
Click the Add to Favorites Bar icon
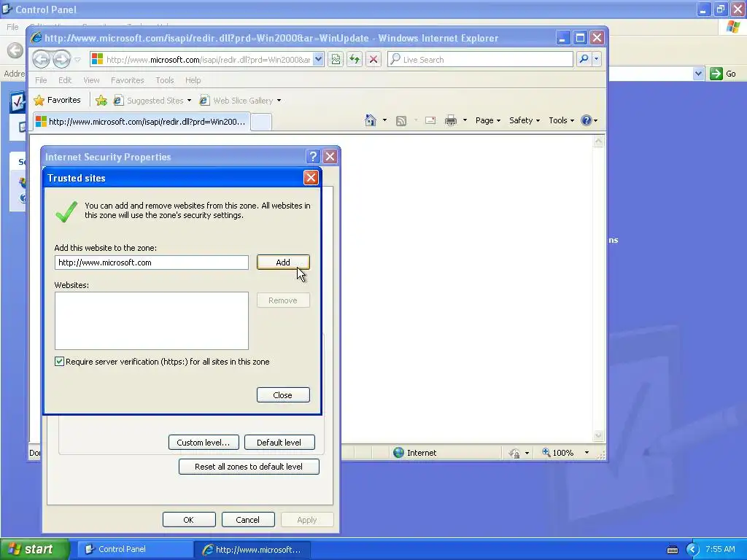101,101
